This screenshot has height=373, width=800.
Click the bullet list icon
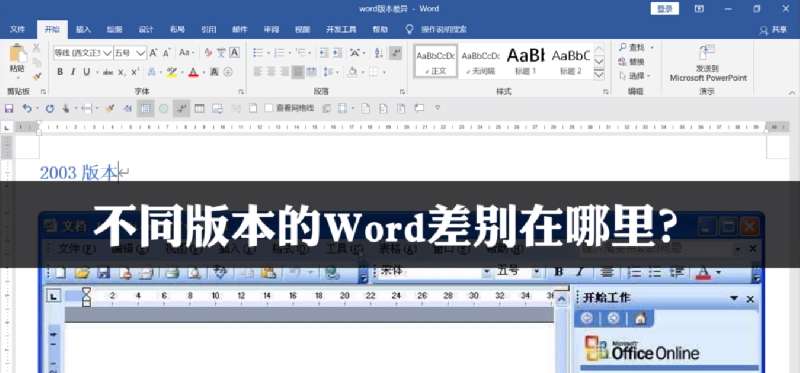[x=258, y=53]
